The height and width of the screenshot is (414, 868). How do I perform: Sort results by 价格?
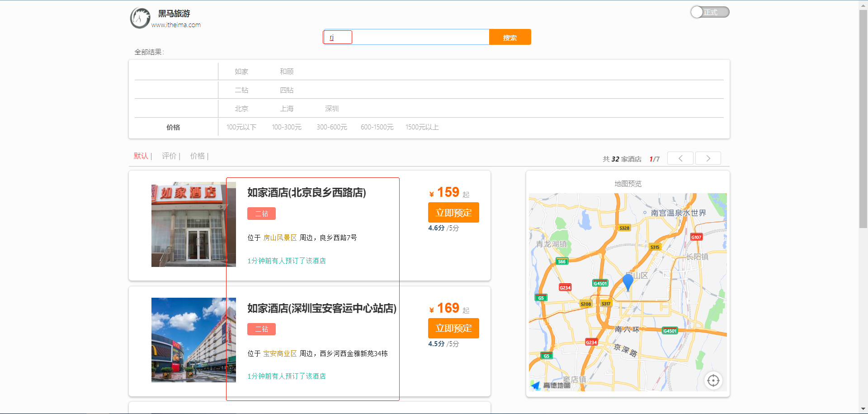pyautogui.click(x=197, y=156)
